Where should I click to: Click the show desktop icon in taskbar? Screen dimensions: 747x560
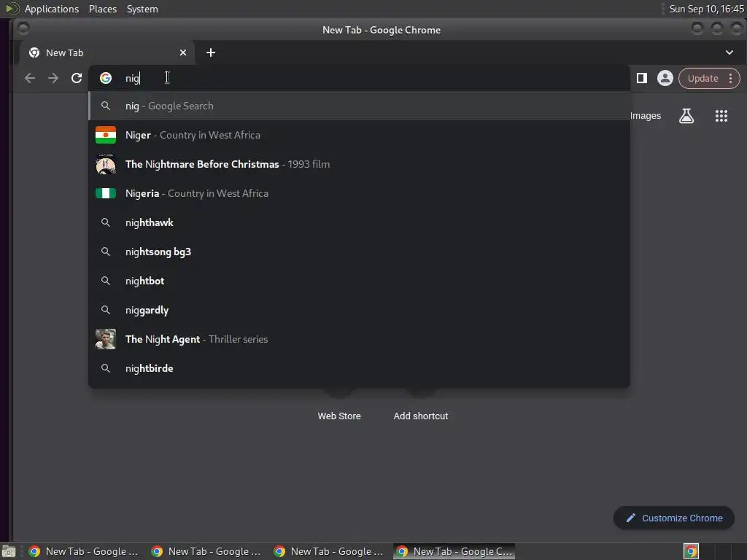[x=9, y=551]
